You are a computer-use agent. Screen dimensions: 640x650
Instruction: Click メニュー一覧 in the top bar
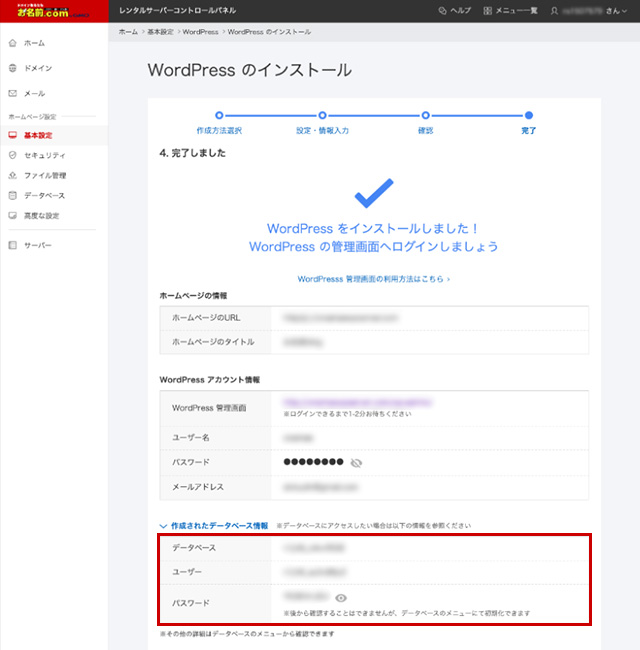pyautogui.click(x=516, y=11)
